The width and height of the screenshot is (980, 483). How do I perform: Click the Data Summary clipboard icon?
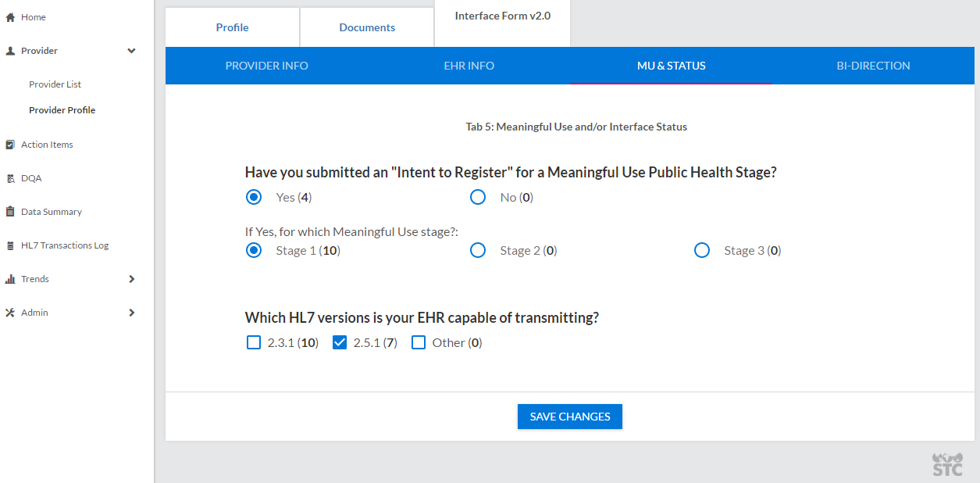(x=10, y=212)
